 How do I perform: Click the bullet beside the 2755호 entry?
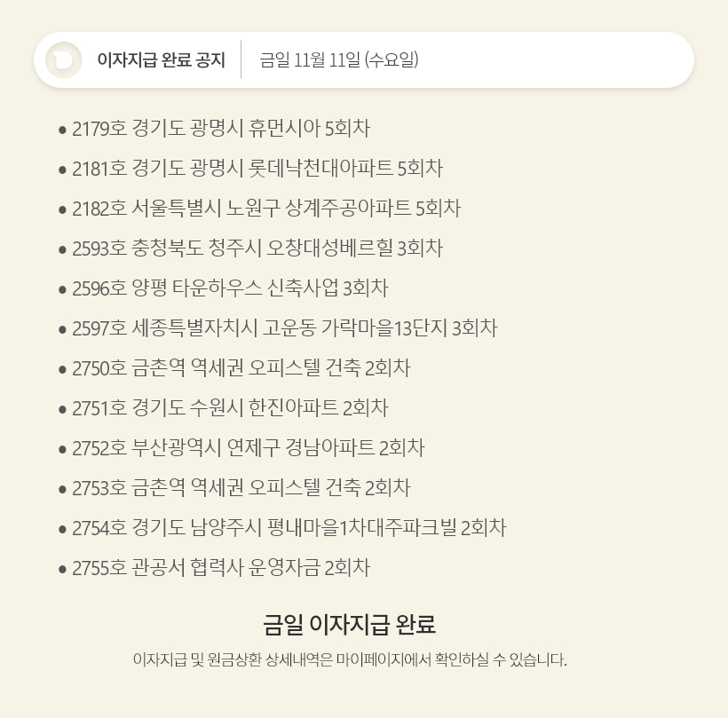62,569
